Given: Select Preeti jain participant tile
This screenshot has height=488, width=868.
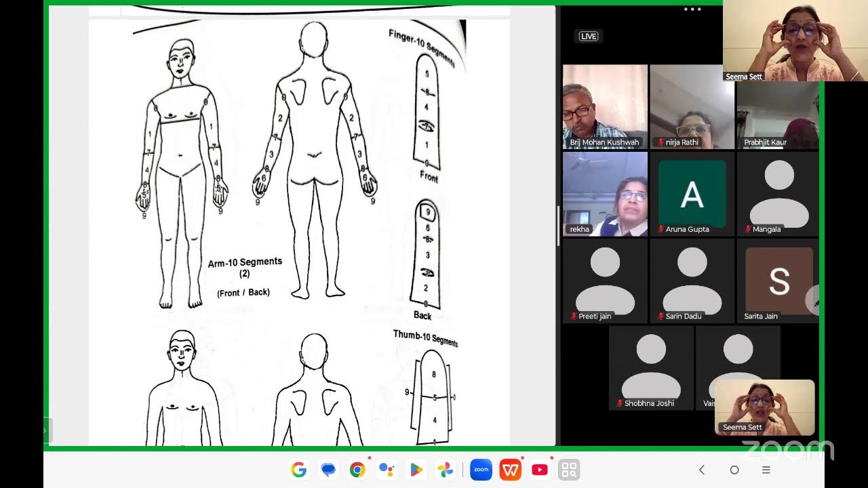Looking at the screenshot, I should pos(605,281).
